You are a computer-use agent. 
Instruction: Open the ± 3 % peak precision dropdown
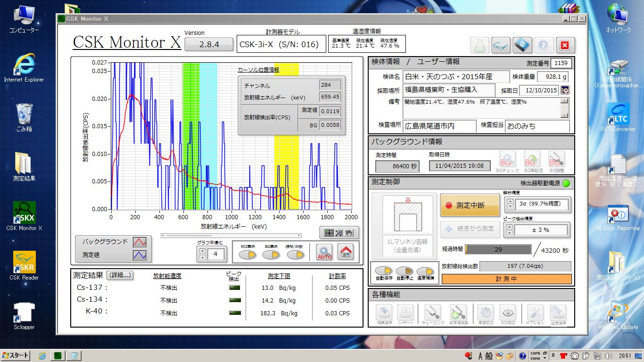541,230
